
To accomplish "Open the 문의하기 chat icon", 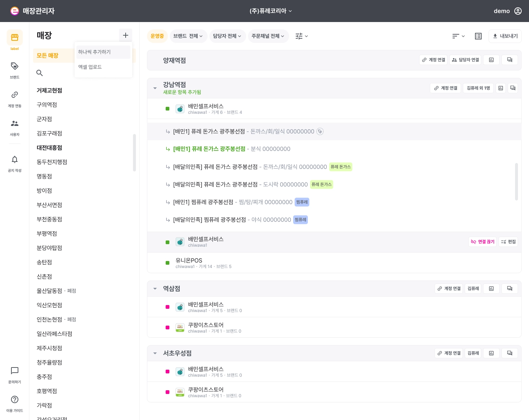I will click(15, 371).
